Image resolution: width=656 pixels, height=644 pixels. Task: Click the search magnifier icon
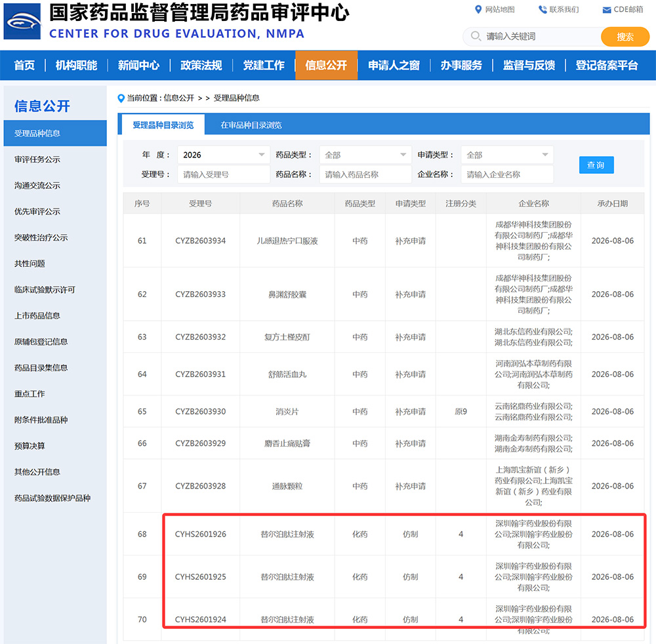[476, 36]
